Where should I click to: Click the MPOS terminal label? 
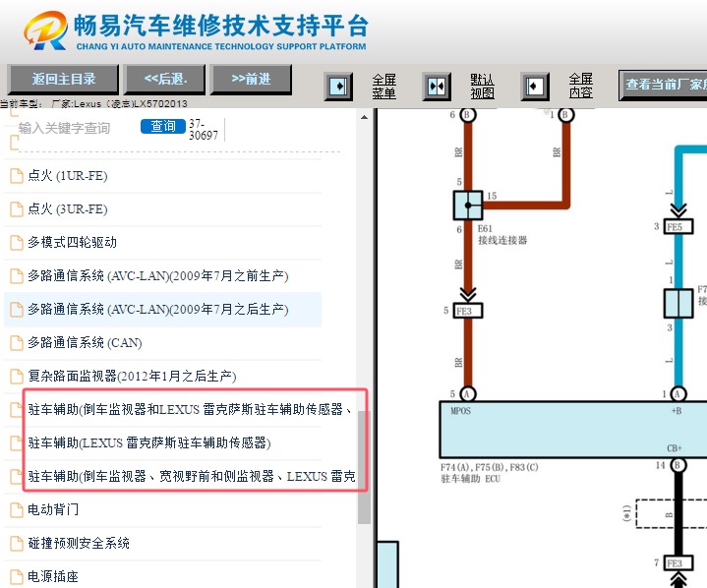[460, 411]
